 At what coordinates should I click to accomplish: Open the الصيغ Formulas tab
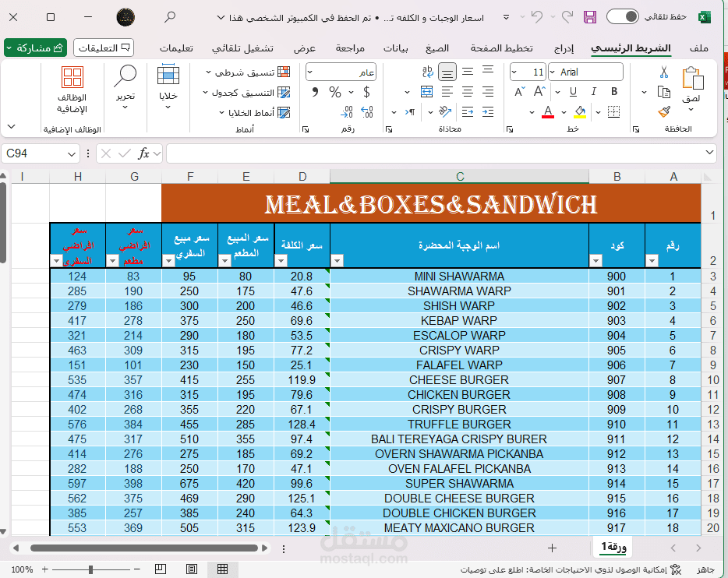437,48
